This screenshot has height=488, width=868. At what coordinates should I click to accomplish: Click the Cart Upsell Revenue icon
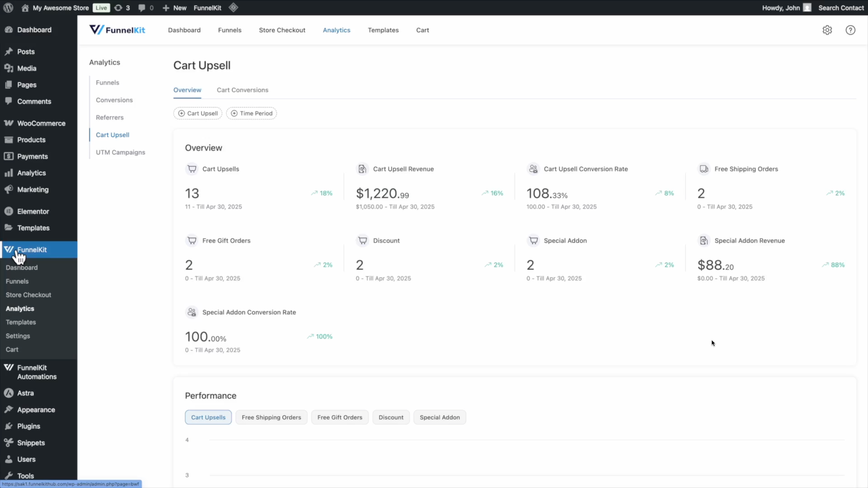coord(362,169)
